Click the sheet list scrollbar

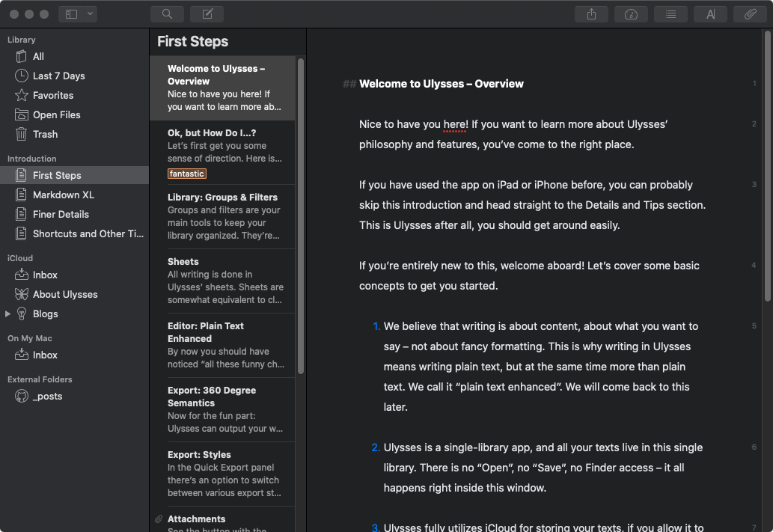click(x=301, y=216)
